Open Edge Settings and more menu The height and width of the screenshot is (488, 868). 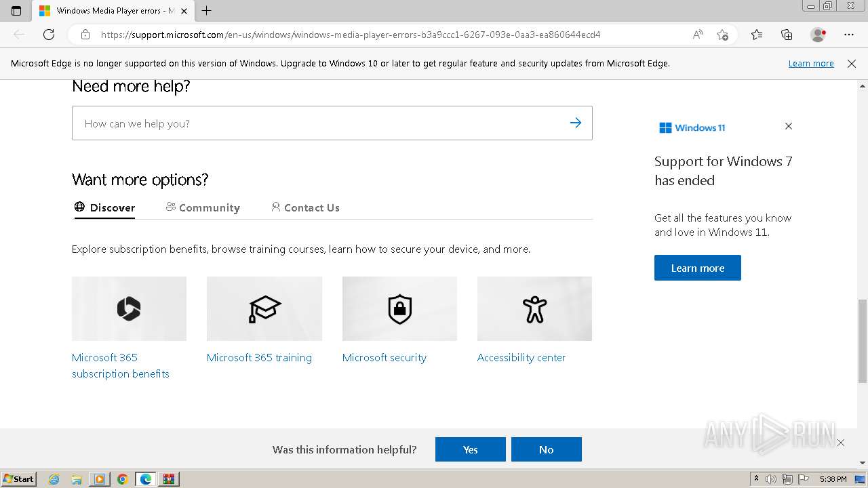click(849, 35)
